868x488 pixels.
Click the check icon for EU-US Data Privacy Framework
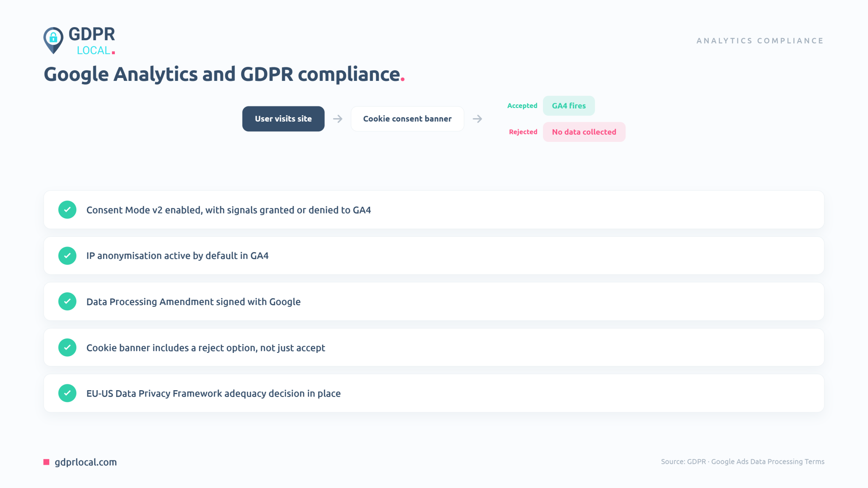coord(67,393)
